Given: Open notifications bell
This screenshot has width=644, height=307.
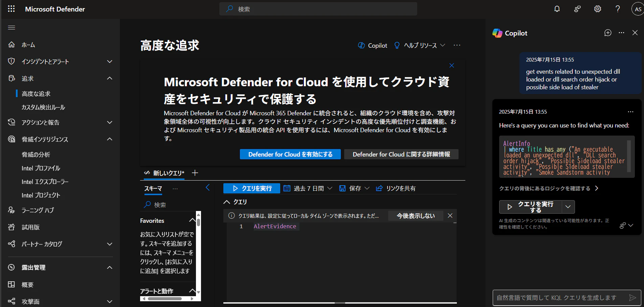Looking at the screenshot, I should point(557,9).
